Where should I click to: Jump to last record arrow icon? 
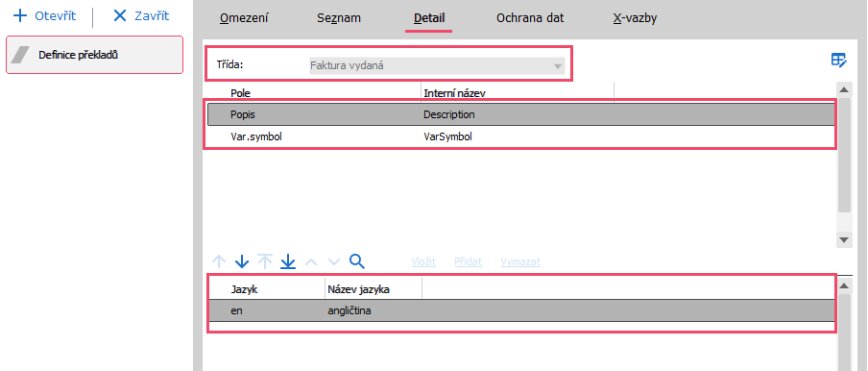(288, 261)
